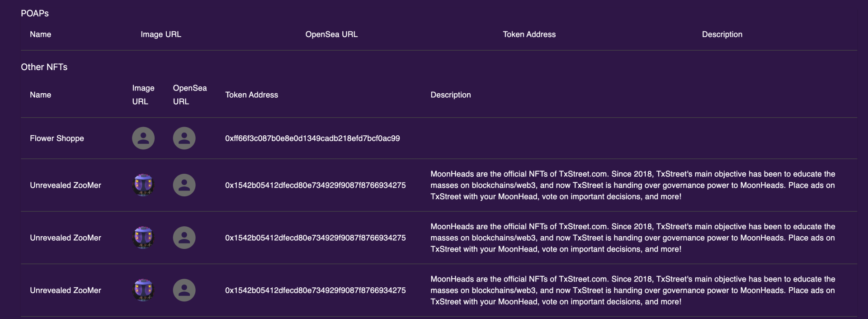Click the second Unrevealed ZooMer's MoonHeads description
Image resolution: width=868 pixels, height=319 pixels.
[632, 238]
